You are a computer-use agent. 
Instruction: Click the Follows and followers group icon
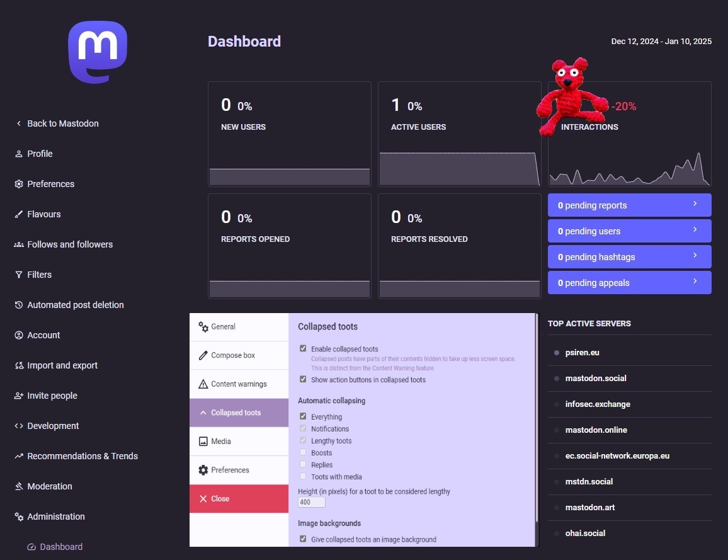point(18,244)
